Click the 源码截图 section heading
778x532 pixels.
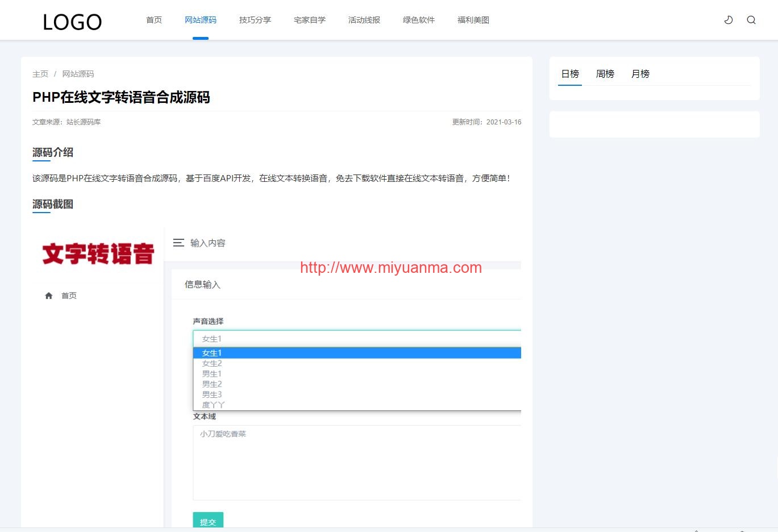coord(53,204)
